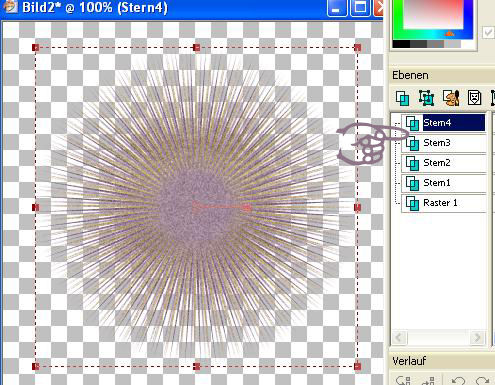Click the undo arrow in Verlauf panel
Screen dimensions: 495x385
458,380
